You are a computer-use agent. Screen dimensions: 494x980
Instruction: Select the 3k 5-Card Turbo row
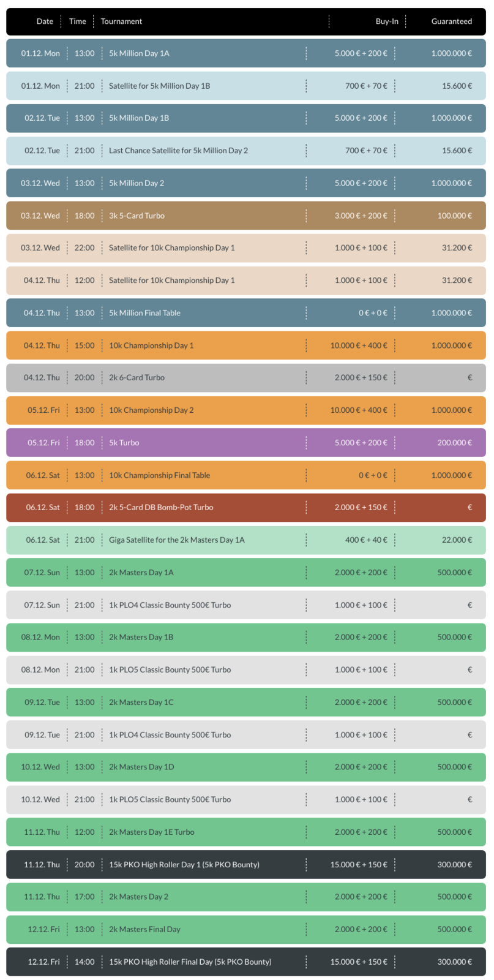pos(137,216)
